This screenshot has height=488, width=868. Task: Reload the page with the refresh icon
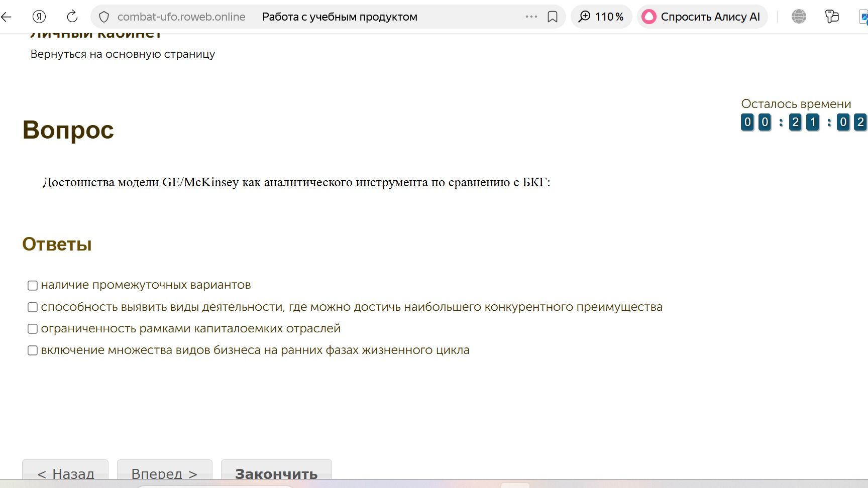[72, 17]
